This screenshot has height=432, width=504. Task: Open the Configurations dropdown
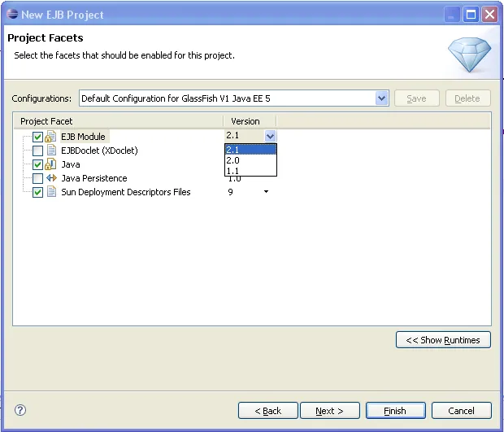tap(382, 98)
